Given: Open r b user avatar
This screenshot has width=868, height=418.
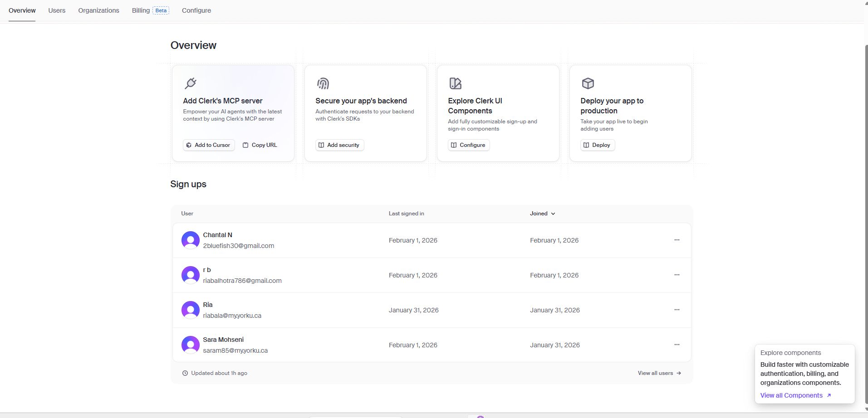Looking at the screenshot, I should [191, 275].
